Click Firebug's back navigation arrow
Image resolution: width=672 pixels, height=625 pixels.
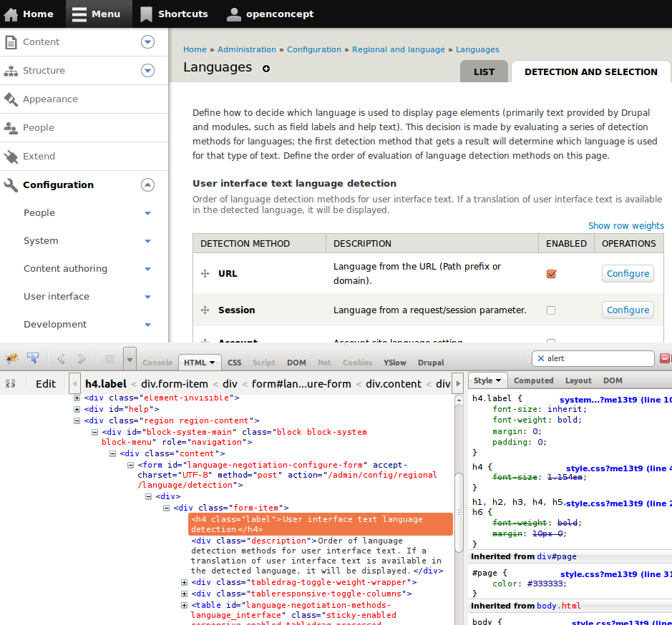click(61, 358)
